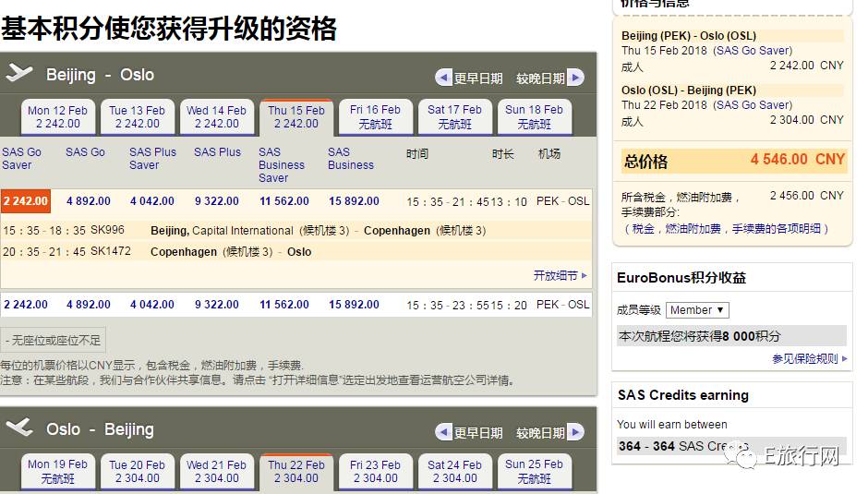Viewport: 868px width, 494px height.
Task: Select the Thu 22 Feb return date tab
Action: pos(296,472)
